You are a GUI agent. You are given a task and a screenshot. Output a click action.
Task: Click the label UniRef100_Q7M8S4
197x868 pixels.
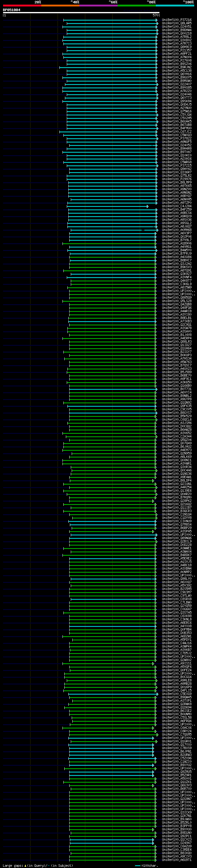click(x=177, y=525)
